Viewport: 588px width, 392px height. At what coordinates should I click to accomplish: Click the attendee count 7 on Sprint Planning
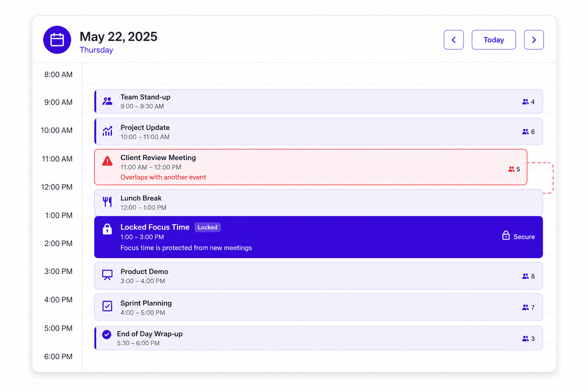[533, 307]
